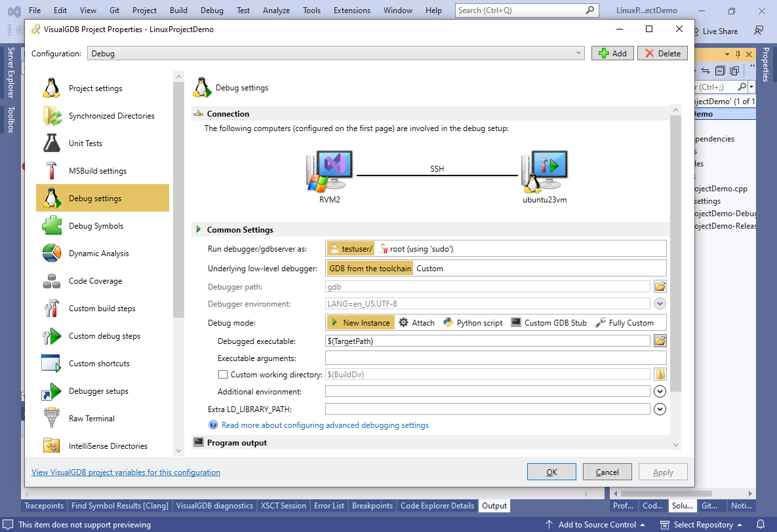Click the left sidebar vertical scrollbar
The image size is (777, 532).
[178, 200]
